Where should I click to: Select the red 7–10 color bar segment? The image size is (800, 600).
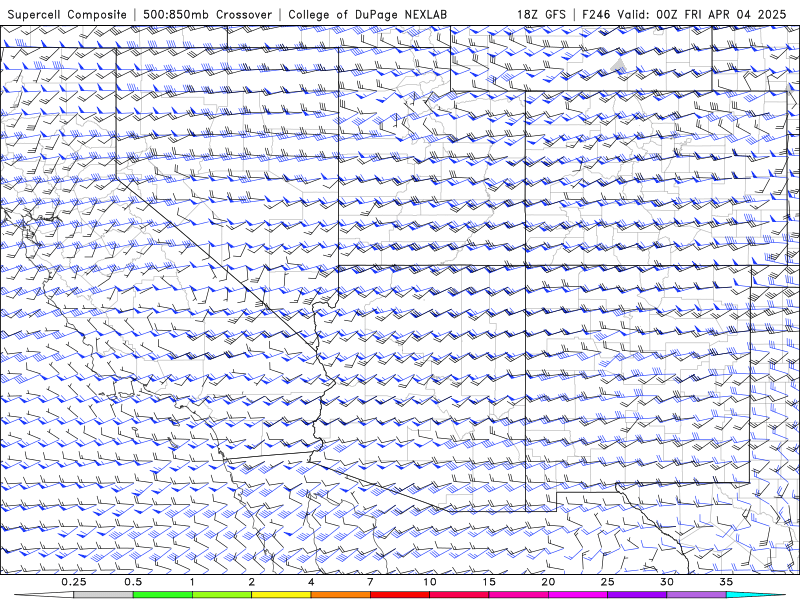(x=400, y=595)
